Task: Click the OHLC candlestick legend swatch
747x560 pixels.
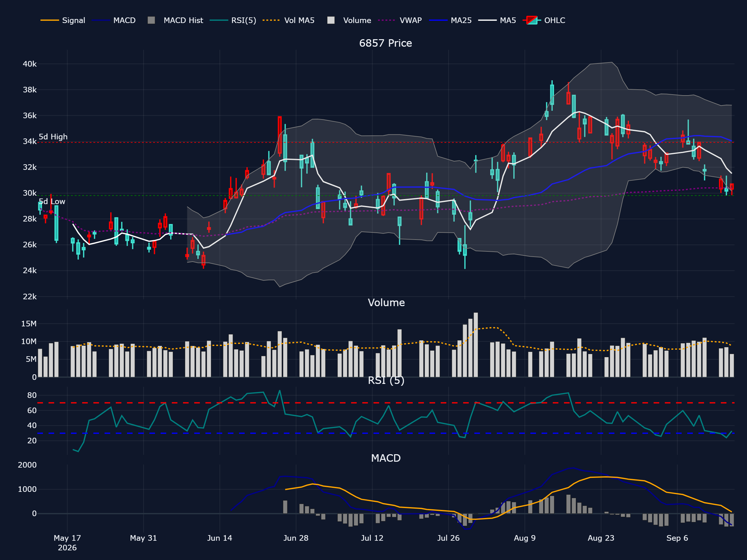Action: 532,20
